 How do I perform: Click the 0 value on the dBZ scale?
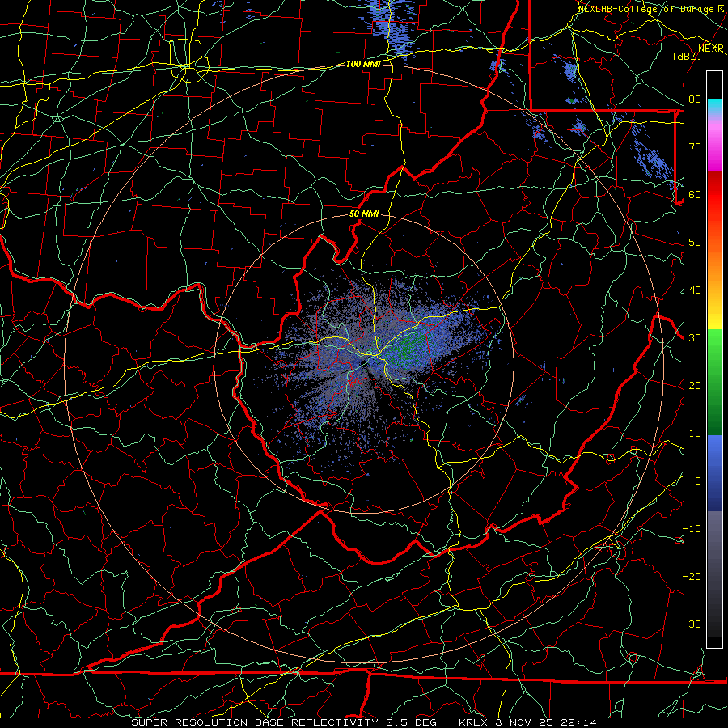click(x=698, y=481)
